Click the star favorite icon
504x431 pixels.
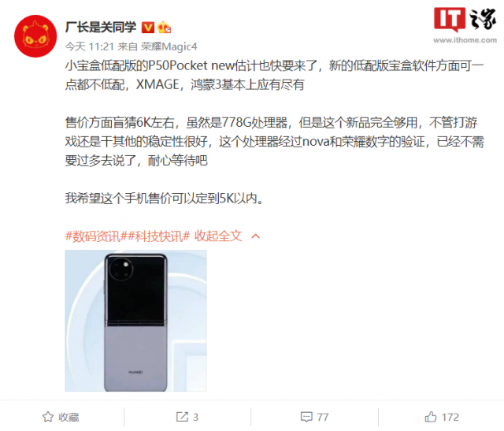tap(48, 417)
